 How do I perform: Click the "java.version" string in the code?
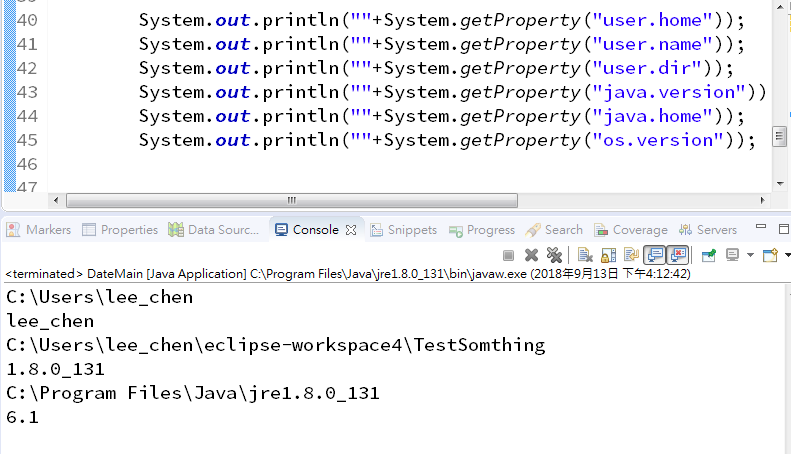point(669,92)
